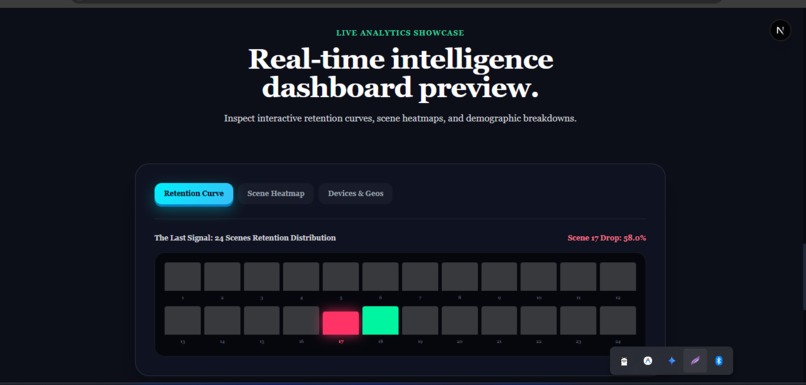Open the blue sparkle assistant icon
Image resolution: width=806 pixels, height=385 pixels.
click(671, 361)
